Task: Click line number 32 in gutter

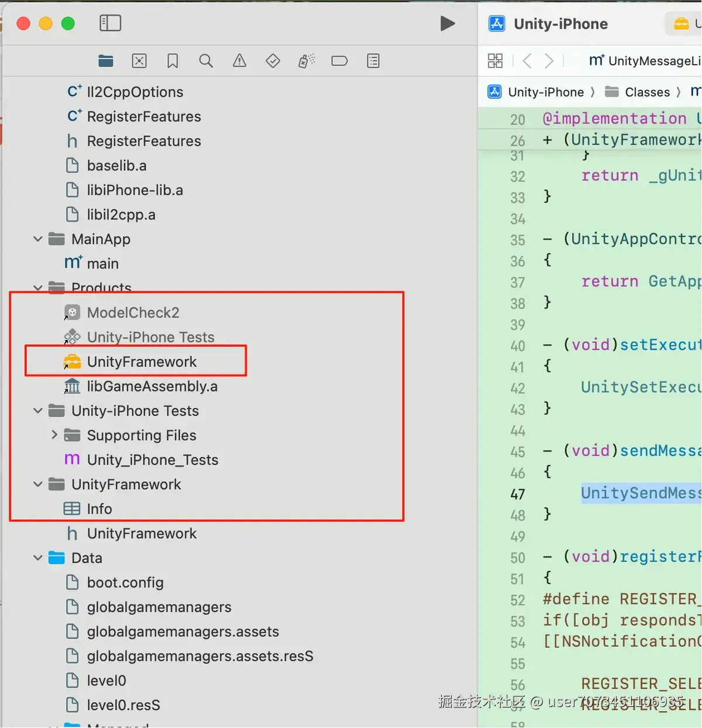Action: point(518,177)
